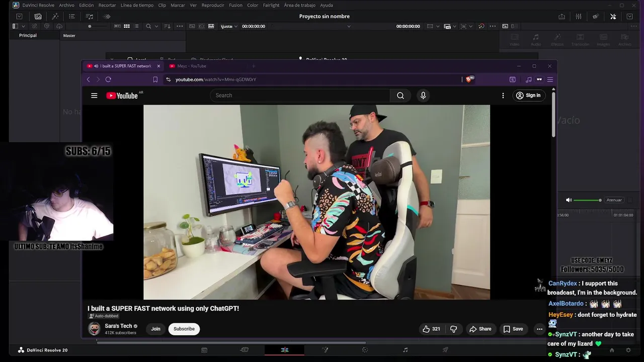644x362 pixels.
Task: Click YouTube search magnifier button
Action: tap(400, 96)
